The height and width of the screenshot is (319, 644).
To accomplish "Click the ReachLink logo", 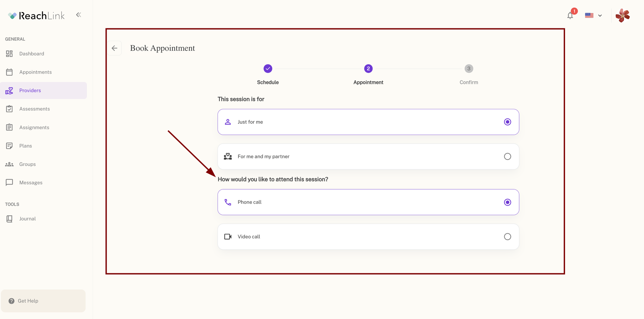I will 36,15.
